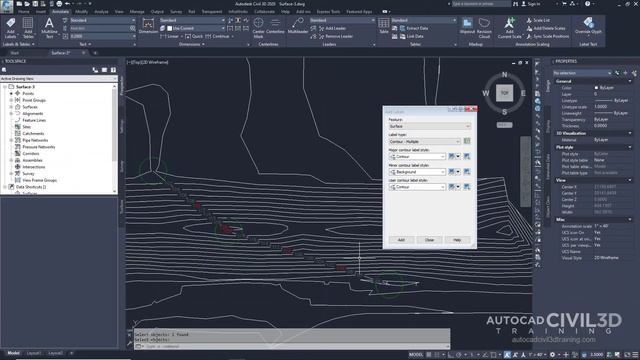The image size is (640, 360).
Task: Open the Active Drawing View dropdown in Toolspace
Action: (59, 78)
